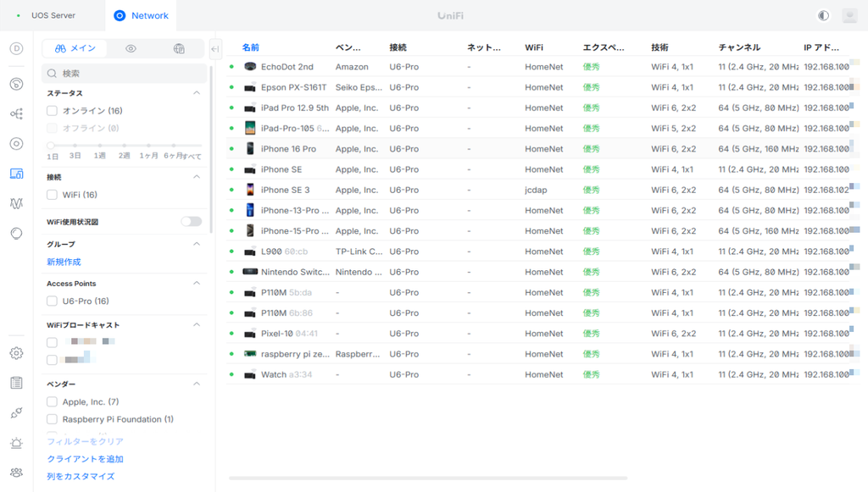The width and height of the screenshot is (868, 492).
Task: Open the Epson PX-S161T client row
Action: [537, 87]
